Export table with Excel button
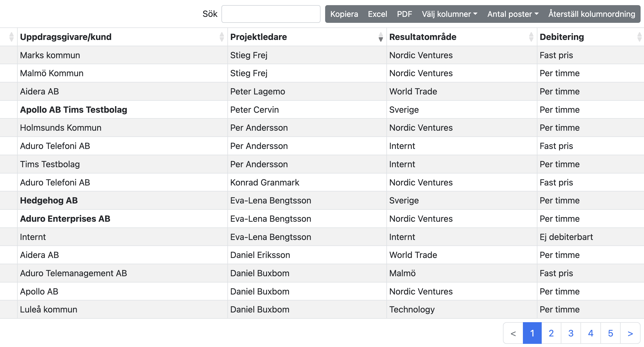 click(x=377, y=14)
